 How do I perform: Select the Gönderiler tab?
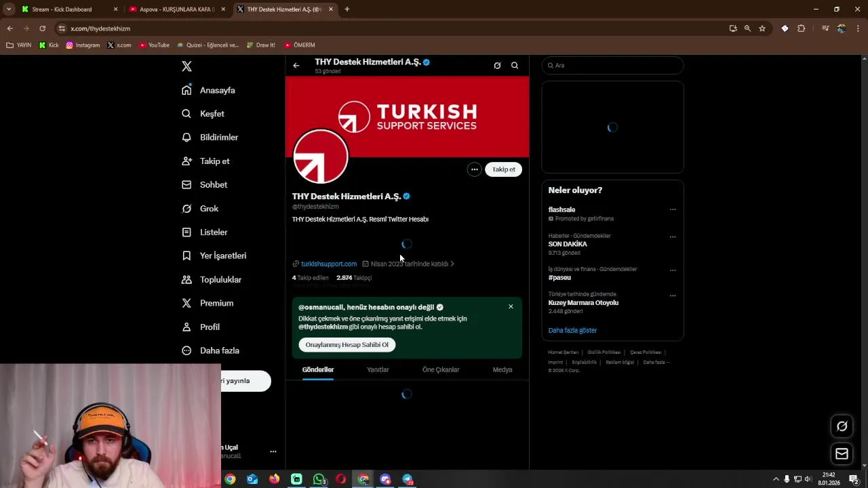(318, 370)
